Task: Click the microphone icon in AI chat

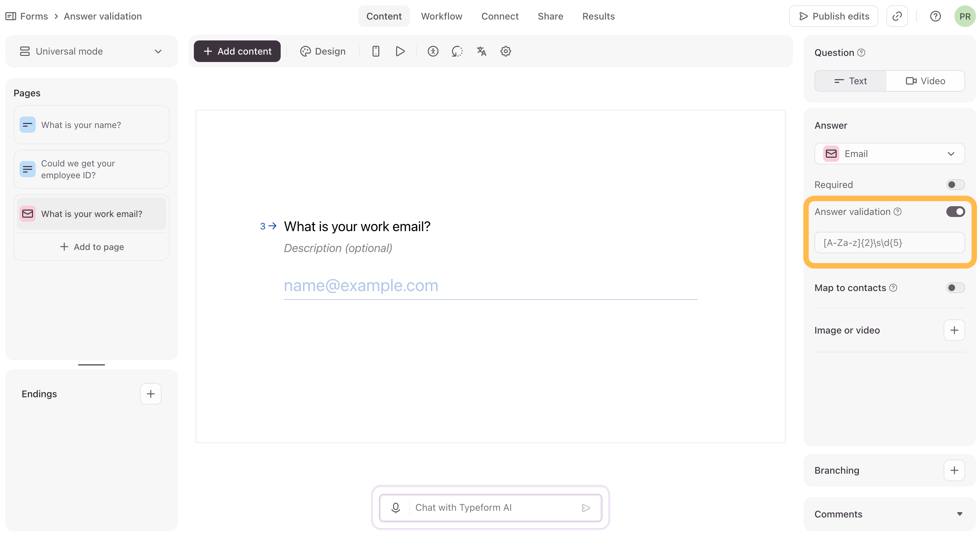Action: tap(396, 508)
